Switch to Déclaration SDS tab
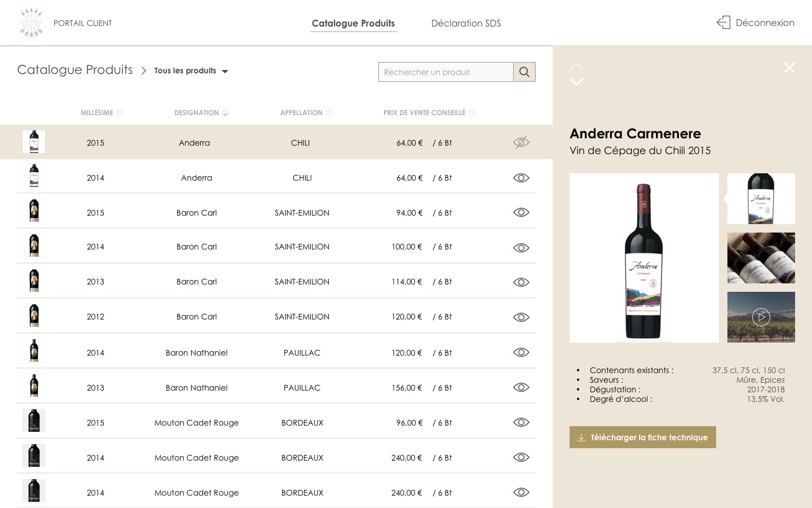The image size is (812, 508). click(x=466, y=23)
